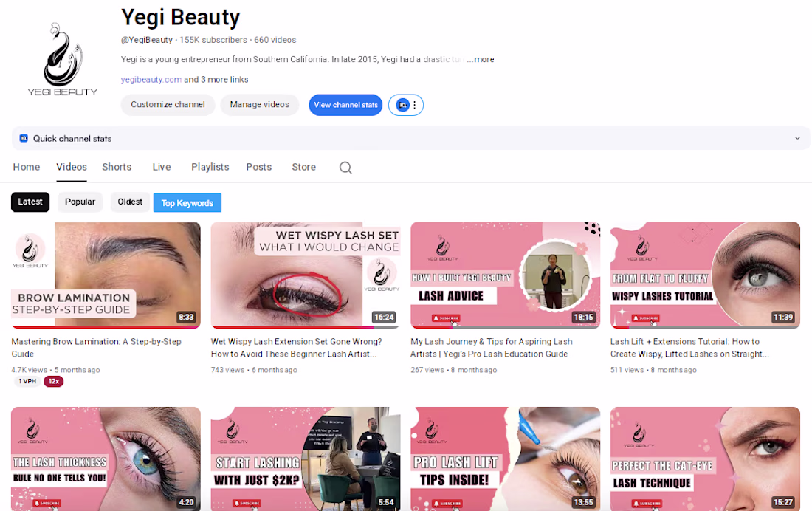The height and width of the screenshot is (511, 812).
Task: Click 'and 3 more links' text
Action: point(216,79)
